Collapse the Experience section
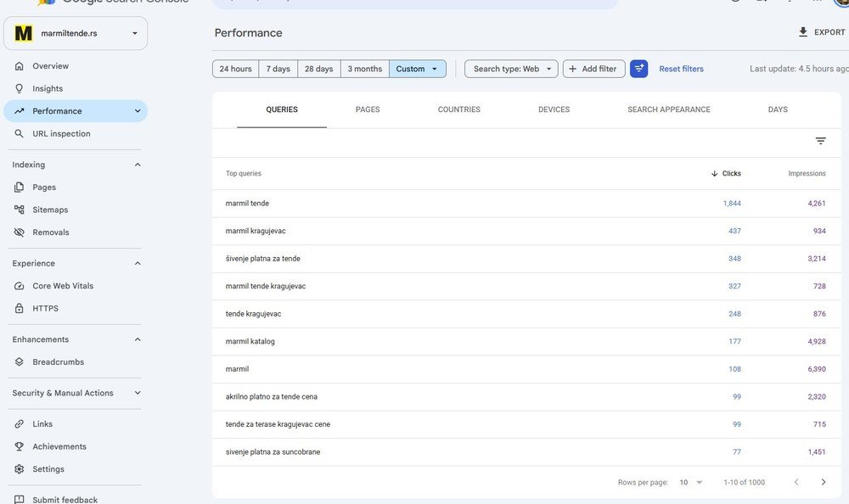The image size is (849, 504). pos(138,263)
